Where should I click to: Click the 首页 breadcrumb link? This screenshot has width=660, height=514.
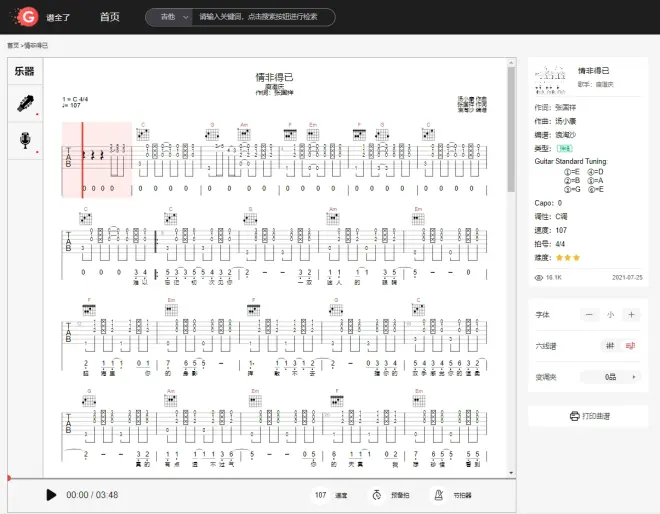click(13, 46)
